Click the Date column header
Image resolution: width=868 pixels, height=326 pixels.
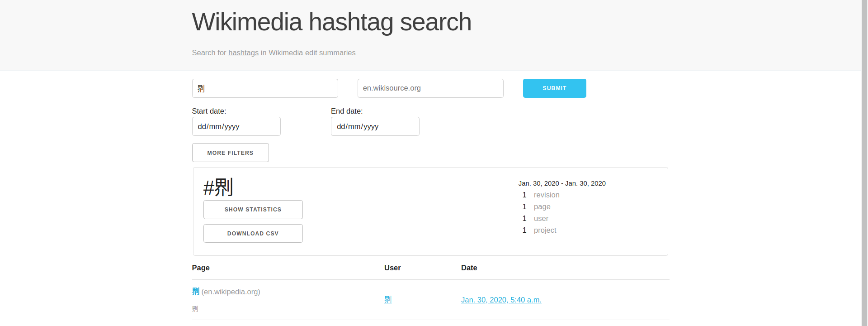click(x=469, y=268)
